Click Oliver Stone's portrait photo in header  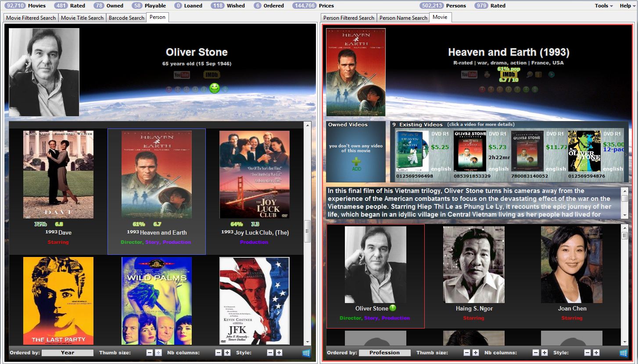coord(44,72)
